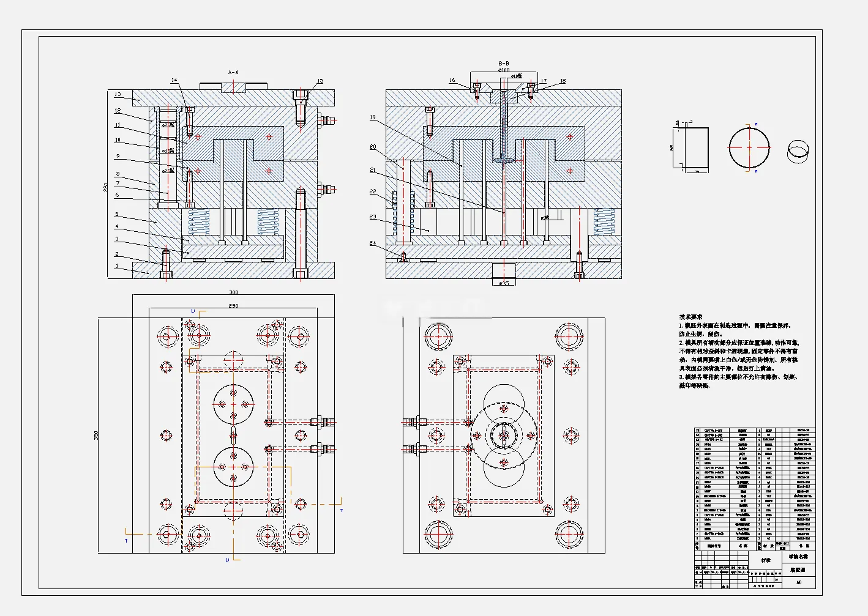Click the "281" height dimension text

105,187
